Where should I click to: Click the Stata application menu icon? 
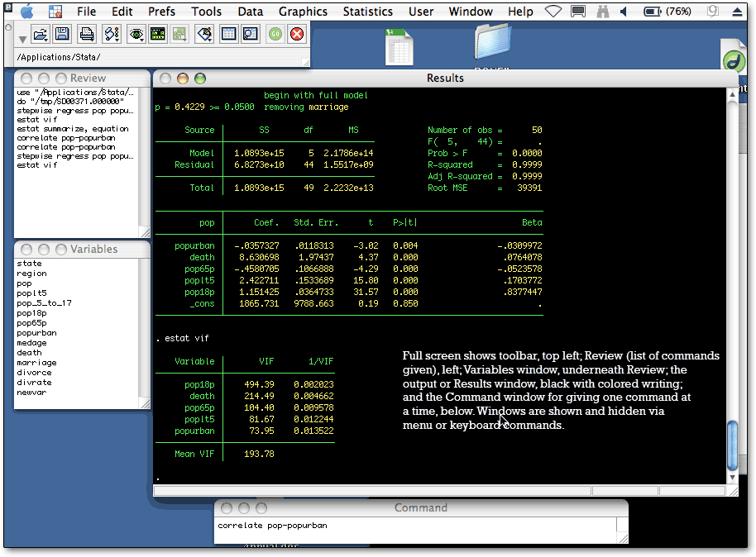click(55, 11)
